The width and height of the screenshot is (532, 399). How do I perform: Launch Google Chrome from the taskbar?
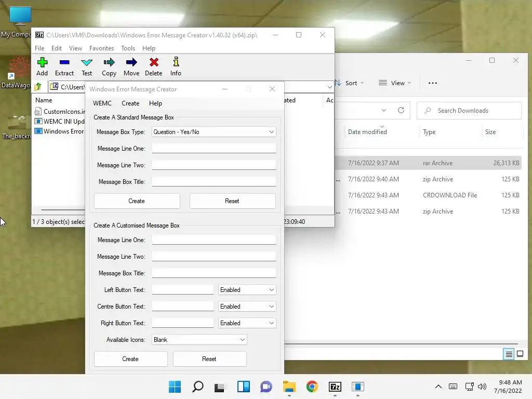312,387
